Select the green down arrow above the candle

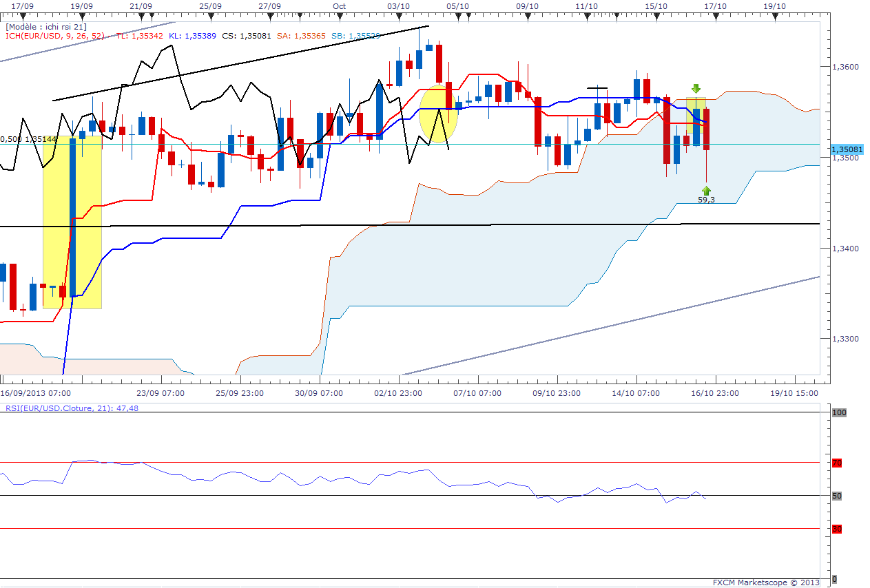[x=696, y=88]
